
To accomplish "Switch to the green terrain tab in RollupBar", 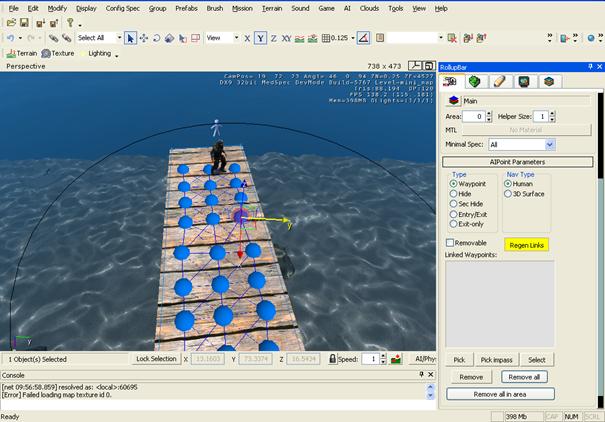I will click(475, 81).
